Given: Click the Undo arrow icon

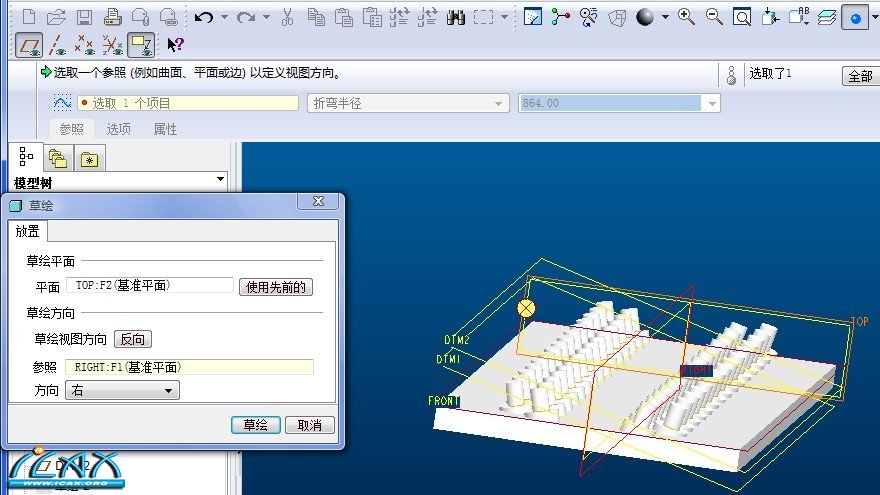Looking at the screenshot, I should (x=204, y=17).
